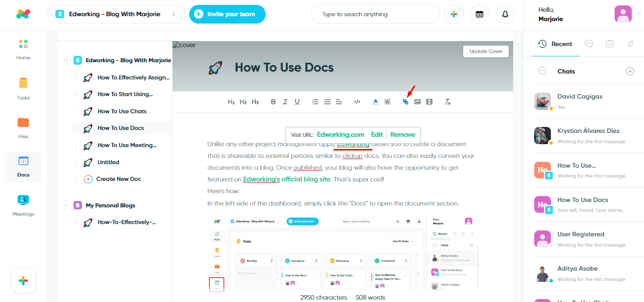Open text alignment options
The width and height of the screenshot is (644, 302).
click(x=339, y=102)
